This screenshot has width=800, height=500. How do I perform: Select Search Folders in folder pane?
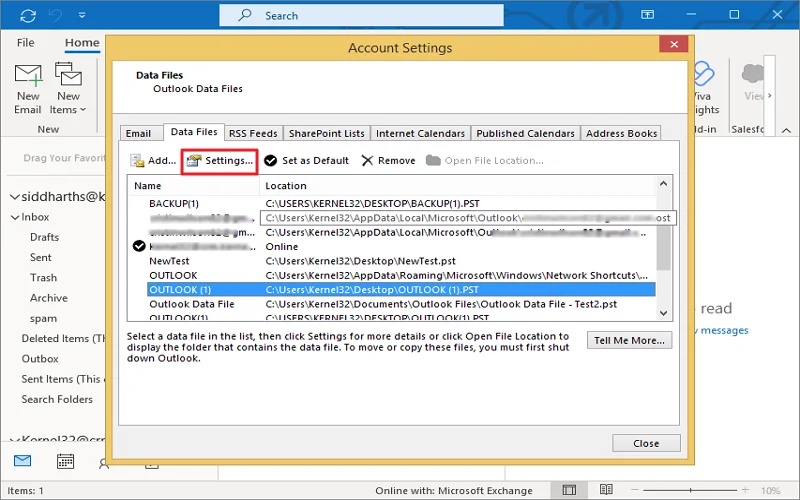pos(57,399)
